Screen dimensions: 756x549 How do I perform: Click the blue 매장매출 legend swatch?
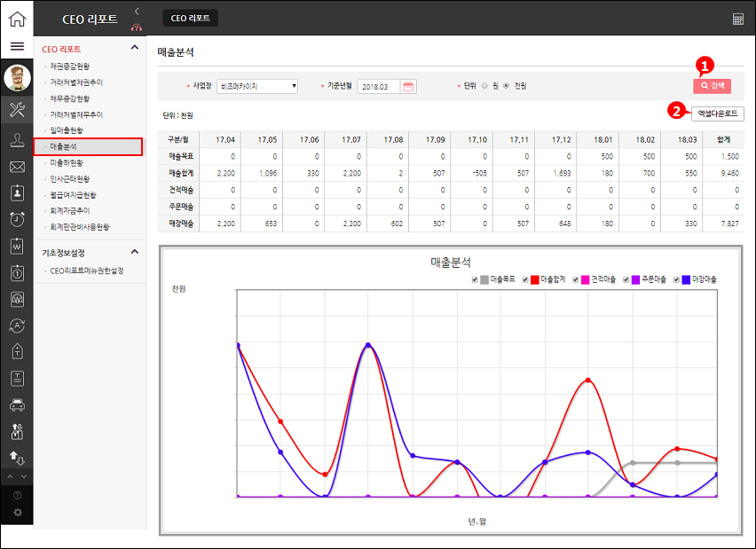686,279
